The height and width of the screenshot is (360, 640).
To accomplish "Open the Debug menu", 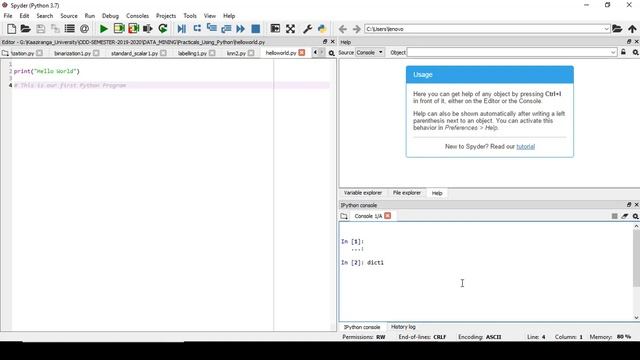I will click(x=110, y=16).
